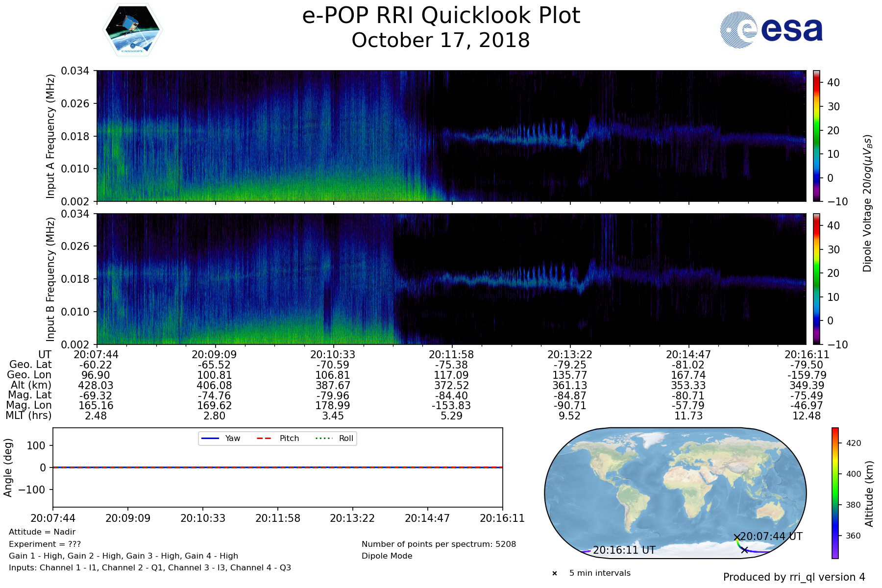882x588 pixels.
Task: Click the 20:13:22 tick label on the angle plot
Action: tap(352, 518)
